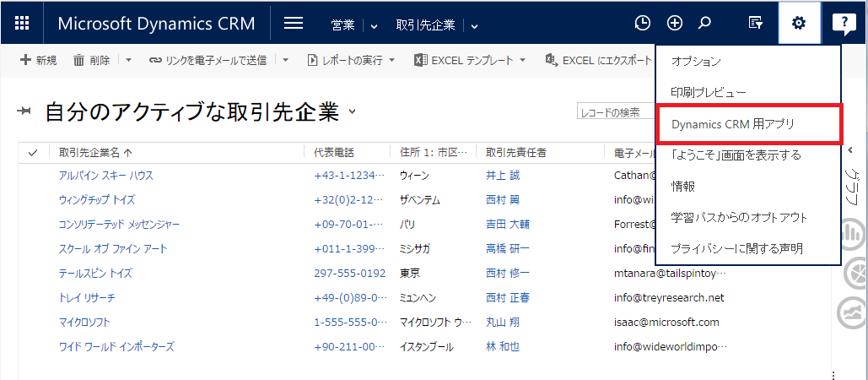Expand the 営業 area dropdown chevron
The image size is (868, 380).
(x=374, y=25)
